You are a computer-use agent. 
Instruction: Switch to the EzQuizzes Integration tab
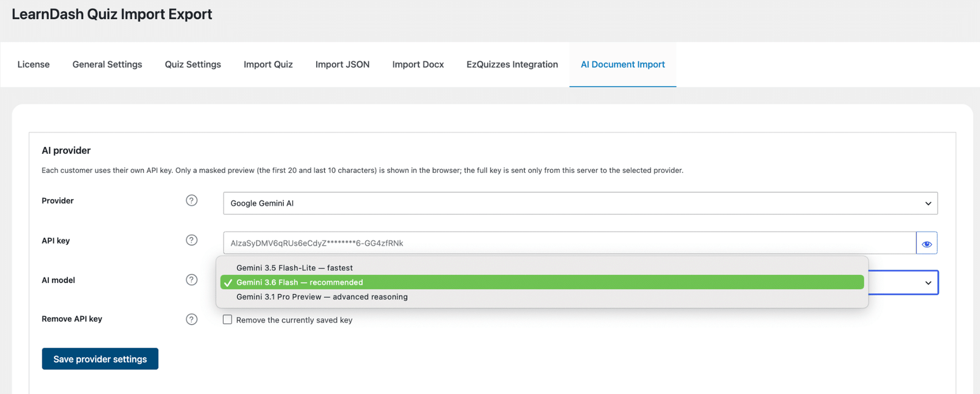coord(512,64)
